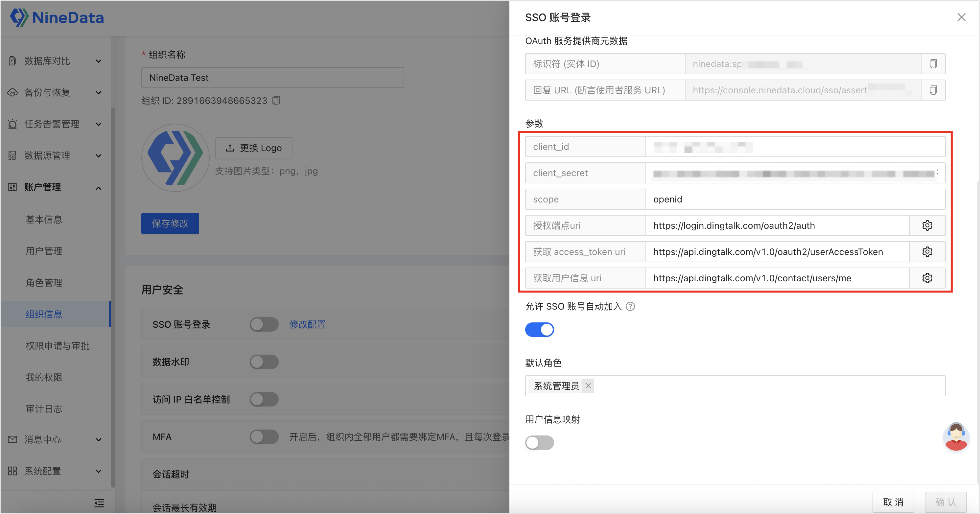
Task: Open gear settings for access_token uri
Action: point(927,252)
